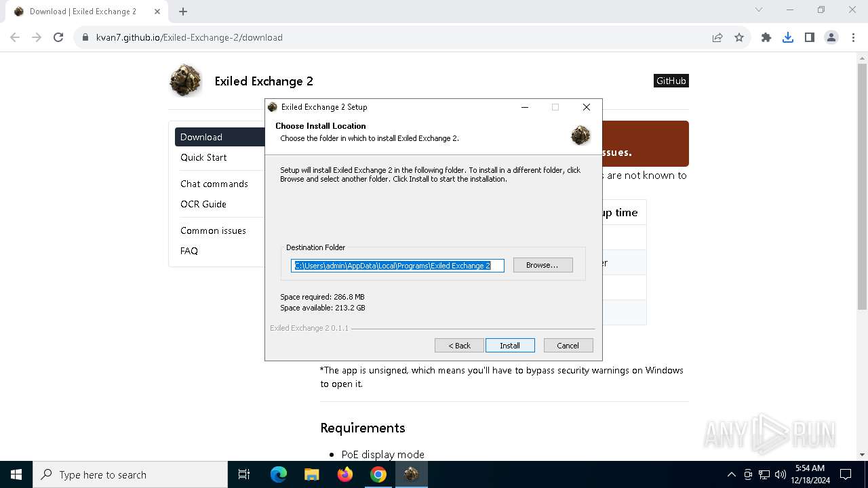Click the address bar URL
868x488 pixels.
tap(189, 37)
